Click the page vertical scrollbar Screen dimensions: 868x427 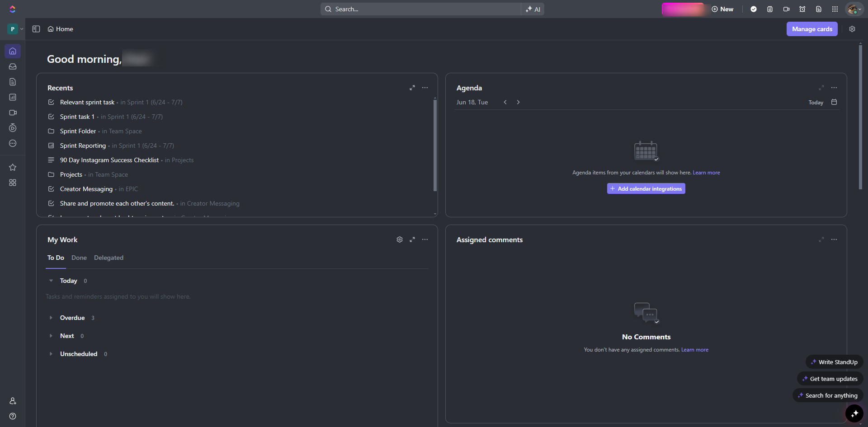click(860, 117)
